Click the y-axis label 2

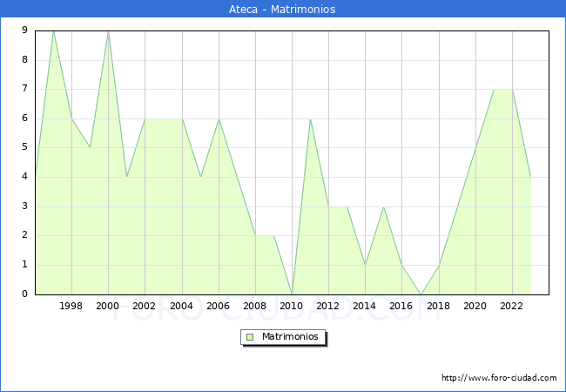[x=24, y=235]
